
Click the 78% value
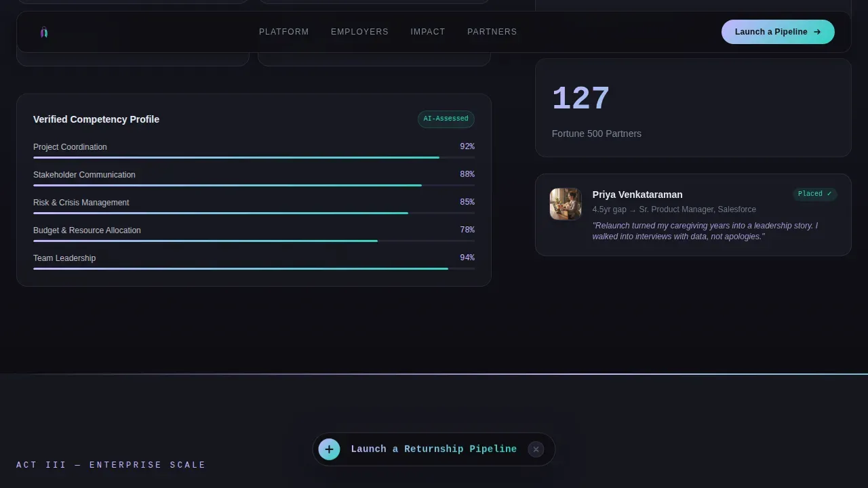[467, 230]
